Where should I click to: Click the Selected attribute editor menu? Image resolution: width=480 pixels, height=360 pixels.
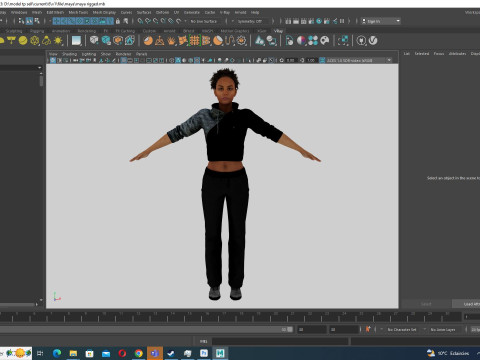point(422,53)
